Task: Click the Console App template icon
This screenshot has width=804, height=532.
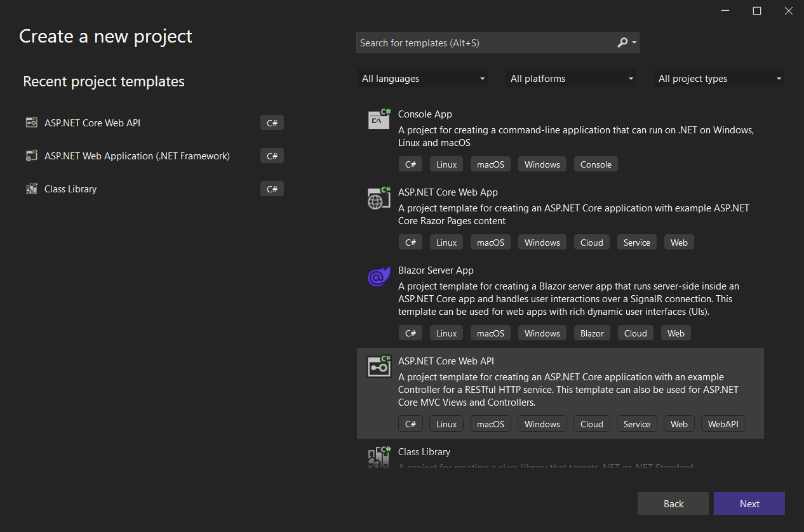Action: (379, 119)
